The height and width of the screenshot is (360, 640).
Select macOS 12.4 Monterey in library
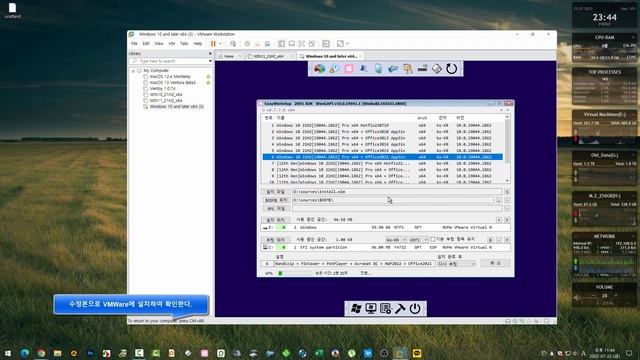click(170, 76)
